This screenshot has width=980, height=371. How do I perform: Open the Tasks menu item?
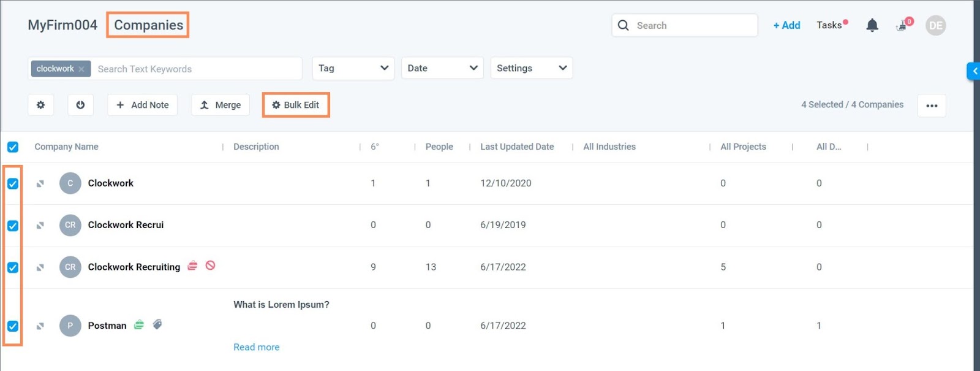click(x=829, y=25)
